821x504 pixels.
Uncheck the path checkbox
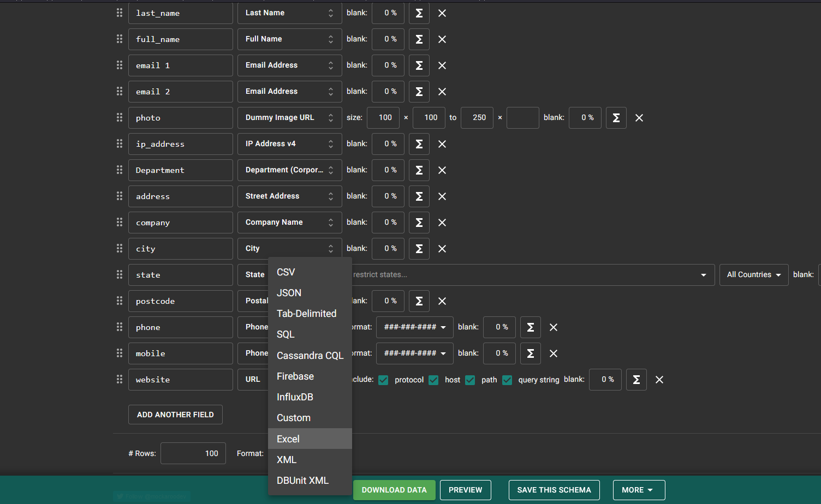pos(470,380)
